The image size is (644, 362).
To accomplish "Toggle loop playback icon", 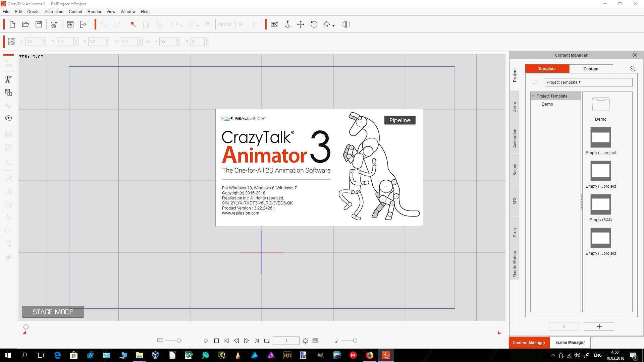I will pos(267,341).
